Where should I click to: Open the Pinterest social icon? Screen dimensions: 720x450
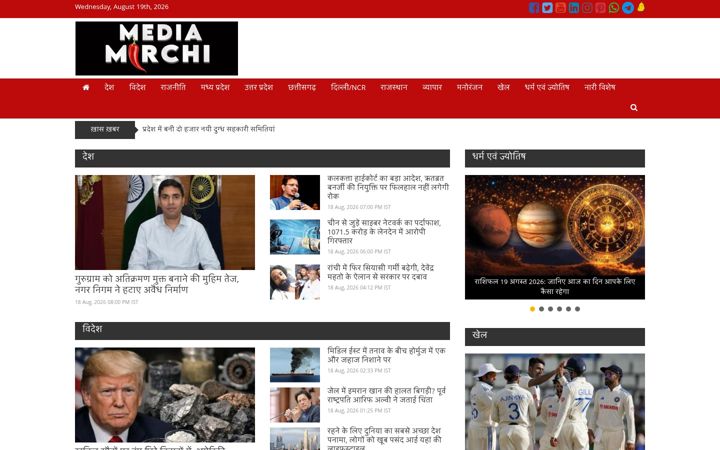[x=600, y=8]
